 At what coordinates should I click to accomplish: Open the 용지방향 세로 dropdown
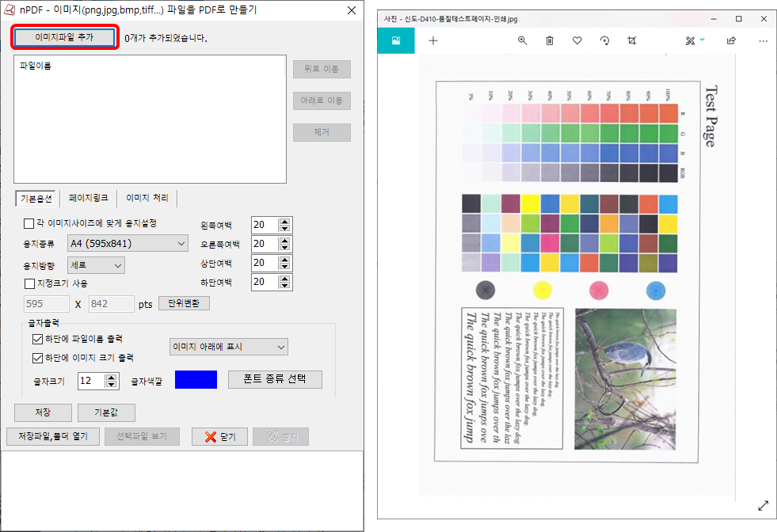coord(96,265)
